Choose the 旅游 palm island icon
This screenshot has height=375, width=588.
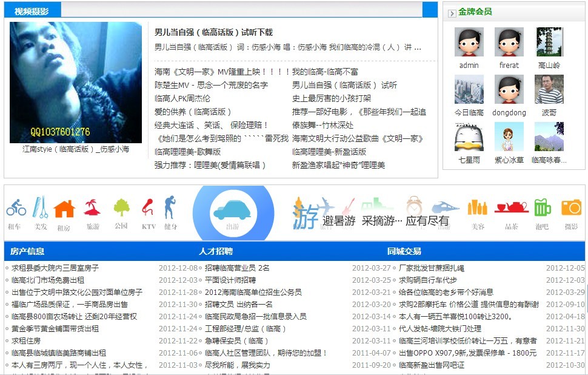tap(92, 208)
